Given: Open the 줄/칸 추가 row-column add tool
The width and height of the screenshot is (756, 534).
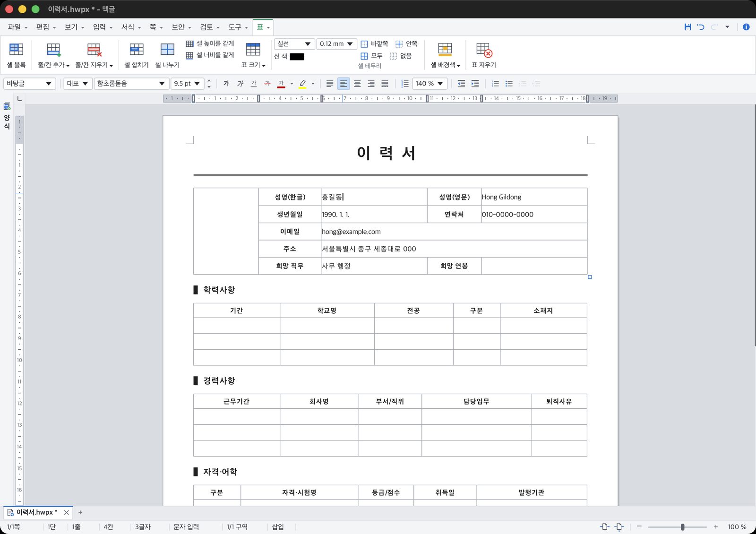Looking at the screenshot, I should 53,55.
